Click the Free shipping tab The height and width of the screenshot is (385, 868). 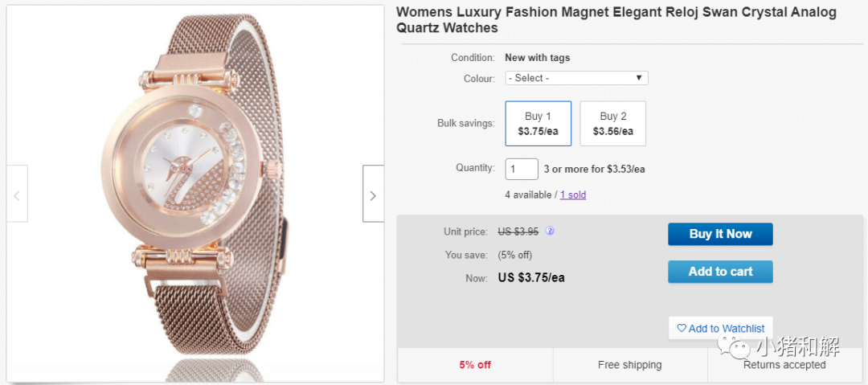pos(629,365)
